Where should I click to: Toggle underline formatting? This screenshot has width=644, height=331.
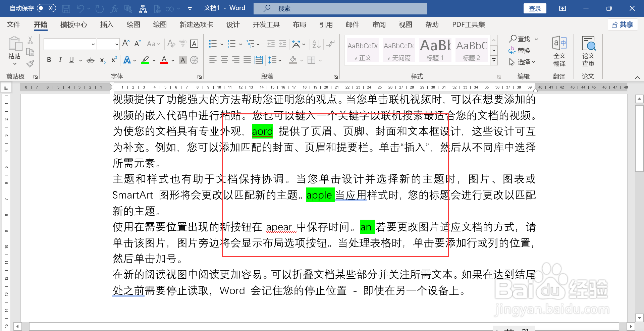(71, 60)
